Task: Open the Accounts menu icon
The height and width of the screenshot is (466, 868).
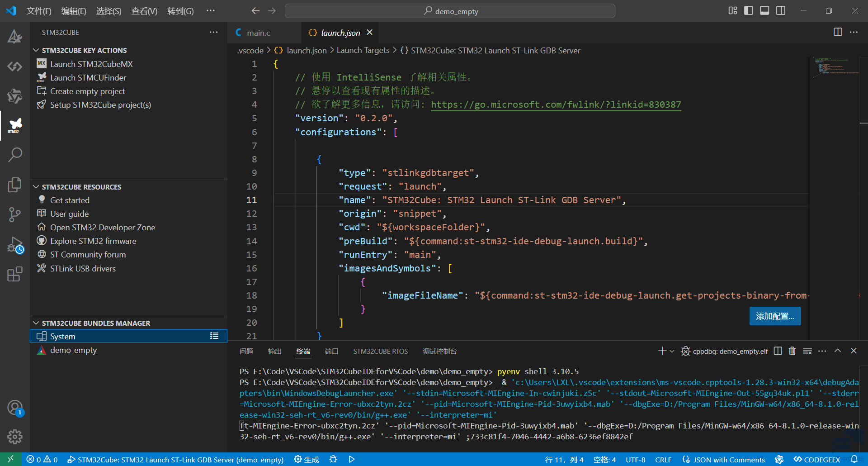Action: [x=14, y=408]
